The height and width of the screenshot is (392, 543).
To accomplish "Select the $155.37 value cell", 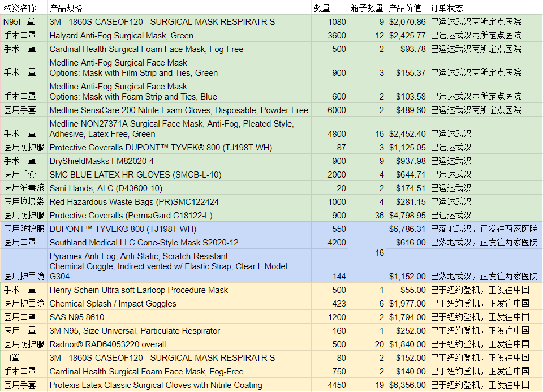I will coord(407,67).
